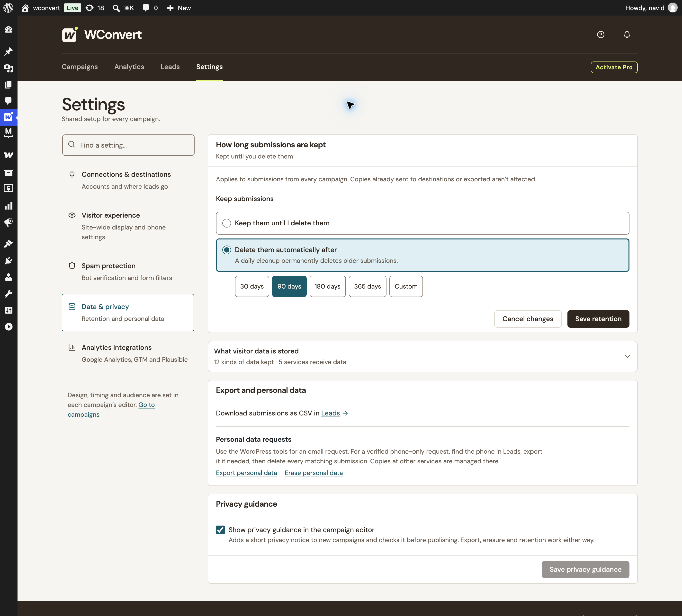
Task: Open Analytics integrations section
Action: pyautogui.click(x=128, y=353)
